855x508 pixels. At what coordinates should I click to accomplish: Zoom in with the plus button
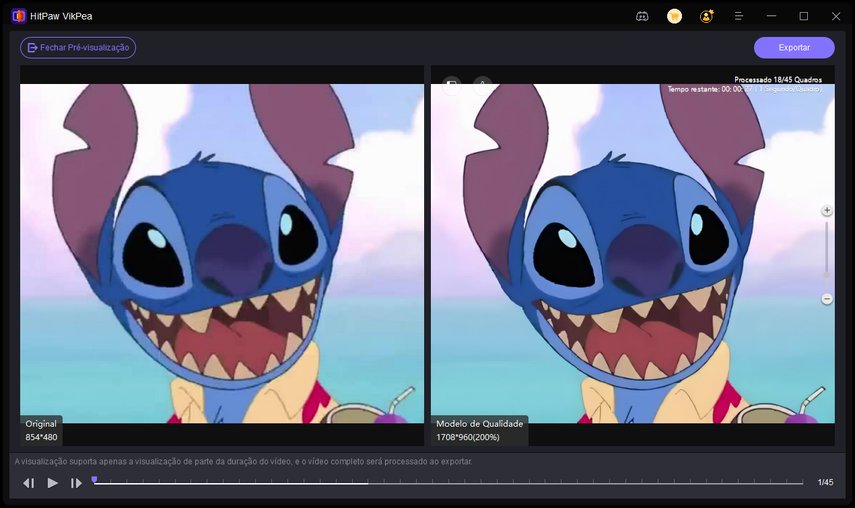coord(827,210)
